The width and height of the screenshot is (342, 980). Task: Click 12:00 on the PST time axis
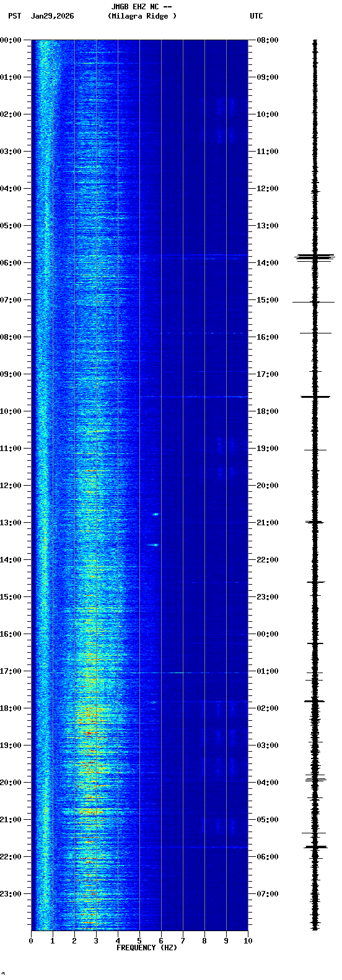click(11, 486)
